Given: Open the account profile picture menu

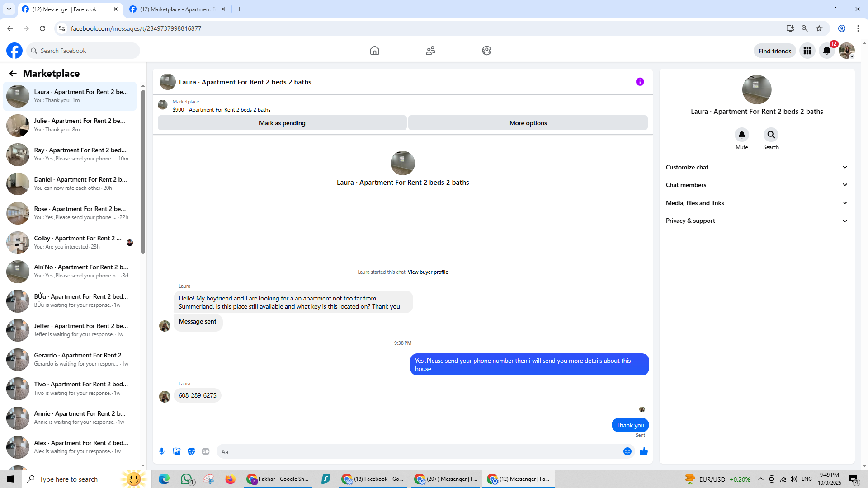Looking at the screenshot, I should [847, 51].
